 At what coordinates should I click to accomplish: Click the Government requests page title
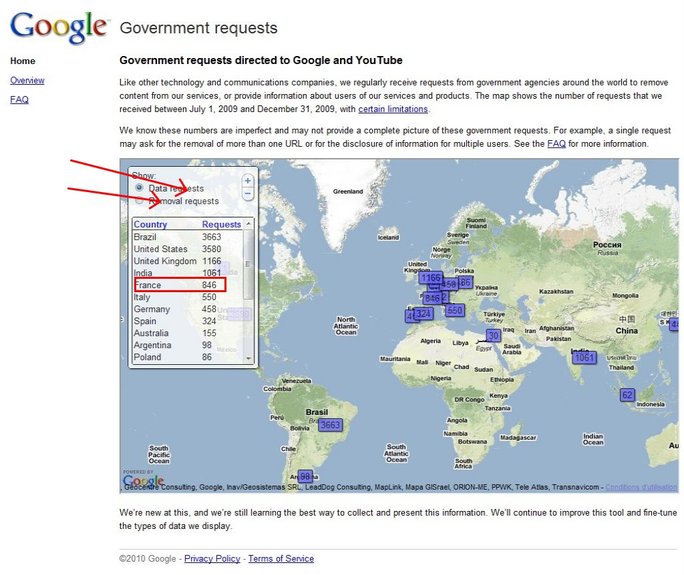coord(198,27)
